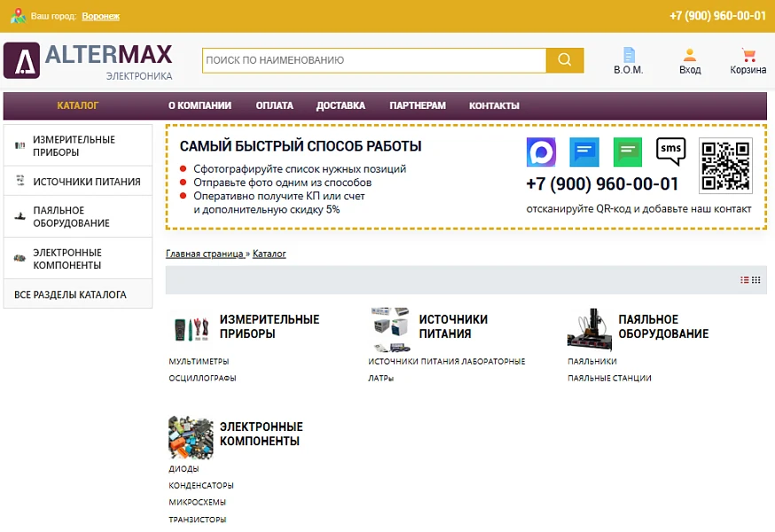Open the Микросхемы subcategory
775x532 pixels.
click(197, 503)
